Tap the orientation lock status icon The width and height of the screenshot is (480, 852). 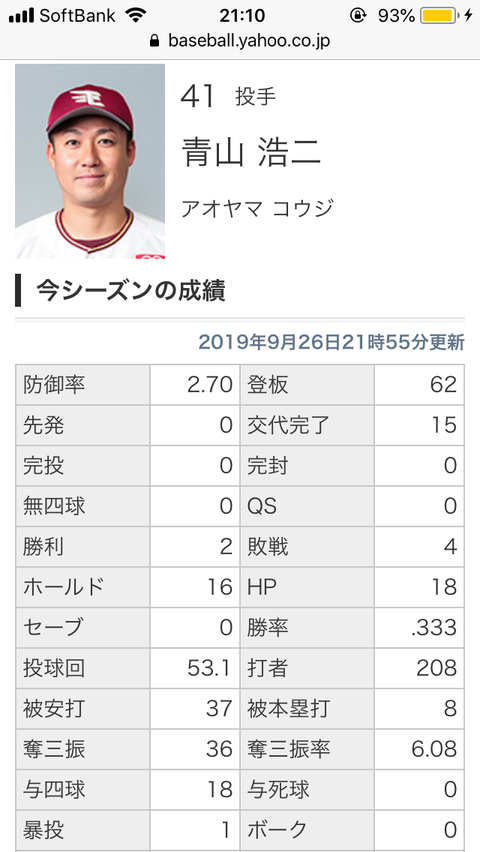pos(358,16)
